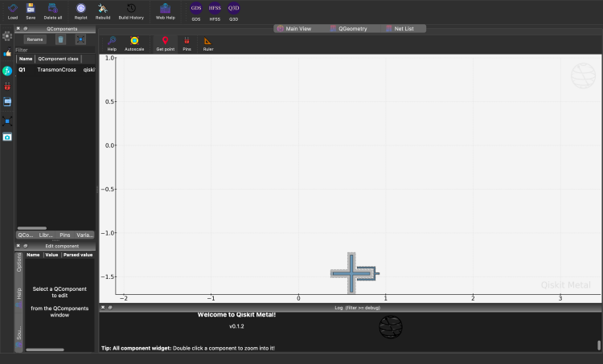Activate the Get point tool

tap(166, 43)
